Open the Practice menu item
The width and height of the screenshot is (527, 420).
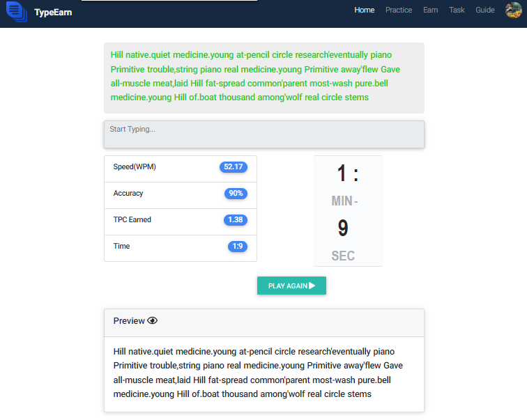[399, 10]
